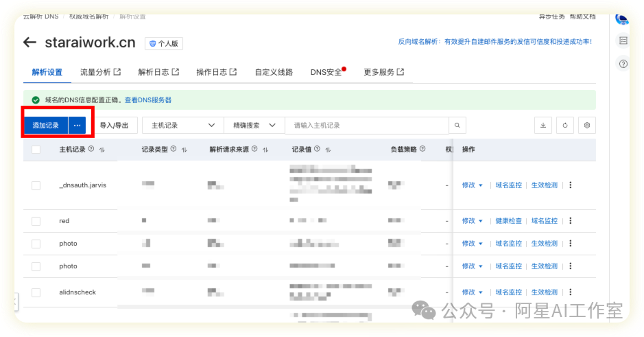This screenshot has width=644, height=337.
Task: Expand the 精确搜索 dropdown
Action: pos(254,126)
